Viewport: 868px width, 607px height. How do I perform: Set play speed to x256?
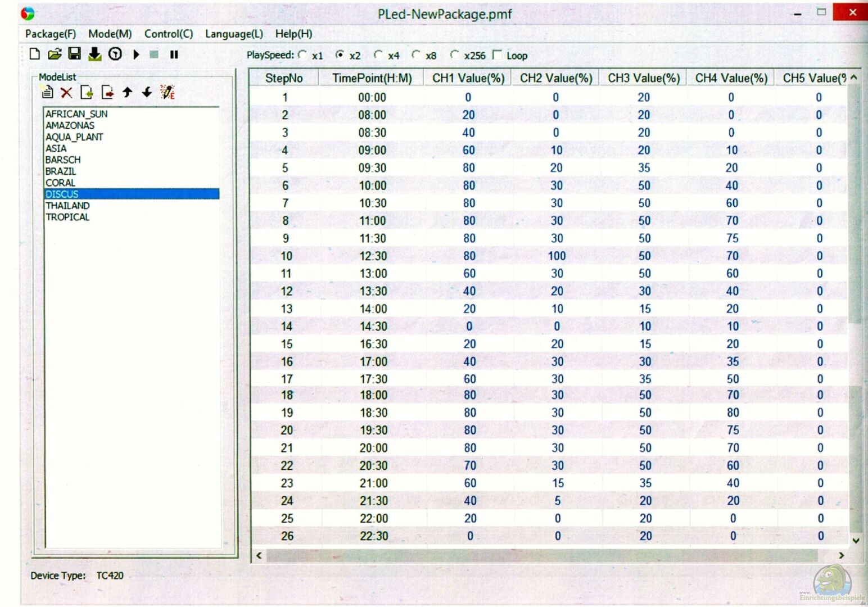point(454,55)
